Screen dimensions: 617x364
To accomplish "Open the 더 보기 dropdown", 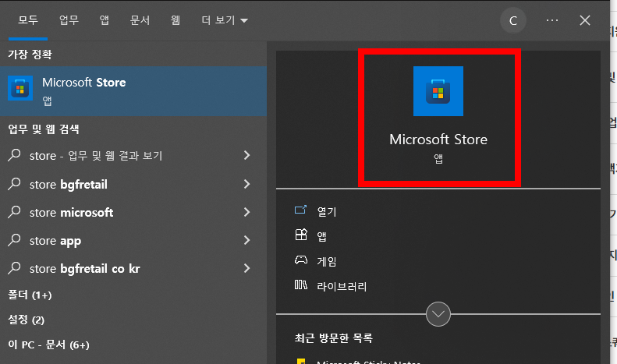I will (x=225, y=20).
